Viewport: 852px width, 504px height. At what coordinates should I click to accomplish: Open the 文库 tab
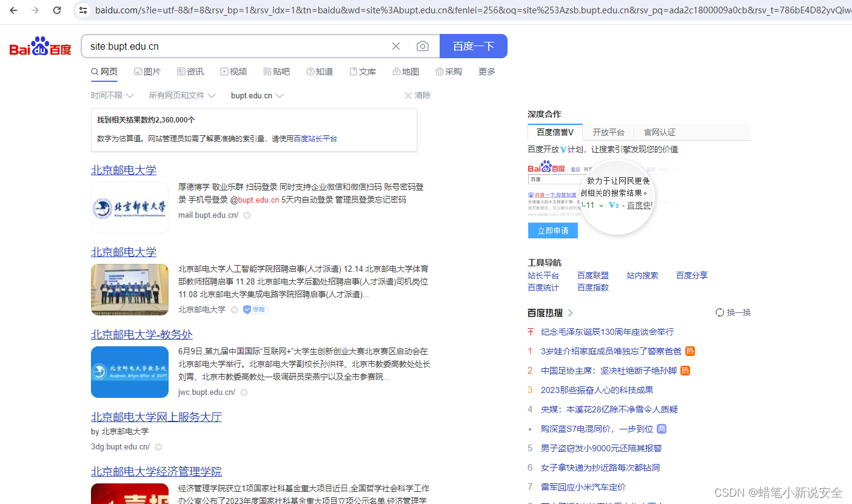coord(363,72)
